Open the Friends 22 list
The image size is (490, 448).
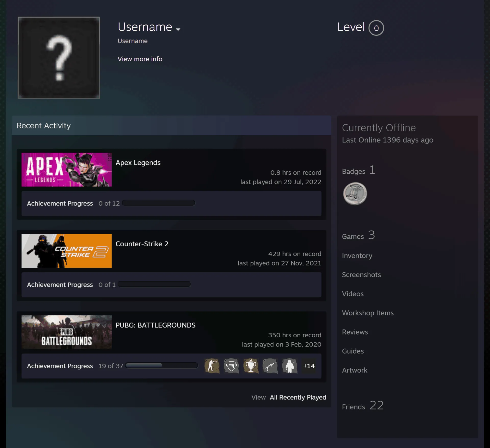point(363,406)
